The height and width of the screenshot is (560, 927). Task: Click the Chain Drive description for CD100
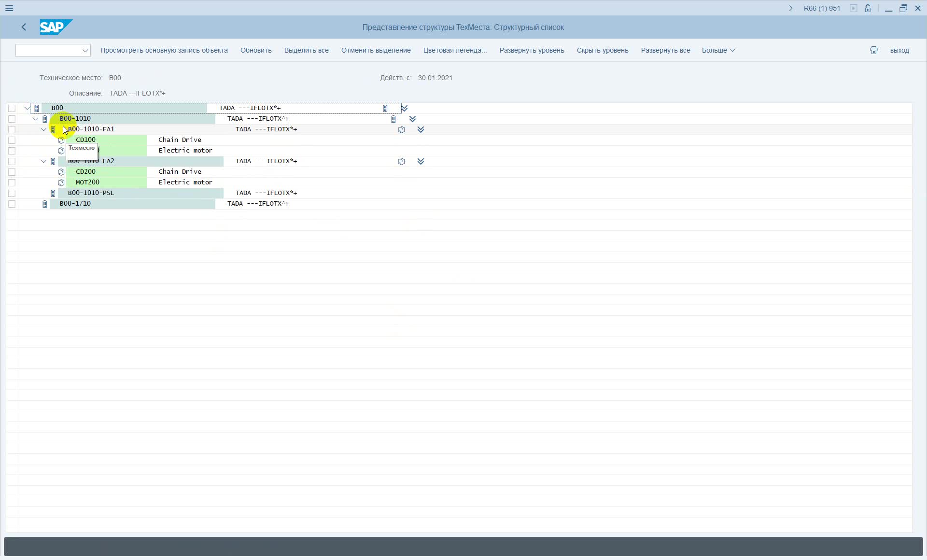pos(180,140)
